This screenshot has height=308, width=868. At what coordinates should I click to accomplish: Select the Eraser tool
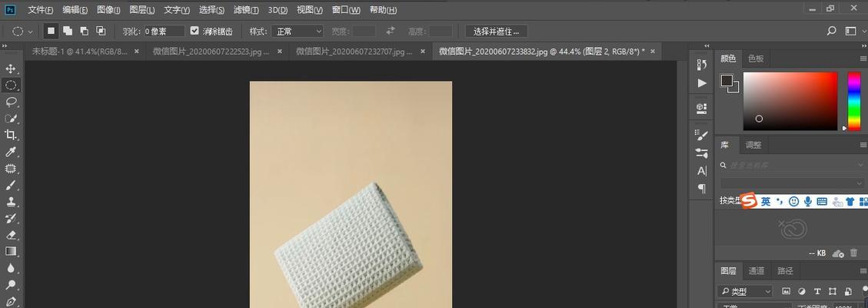pos(11,235)
